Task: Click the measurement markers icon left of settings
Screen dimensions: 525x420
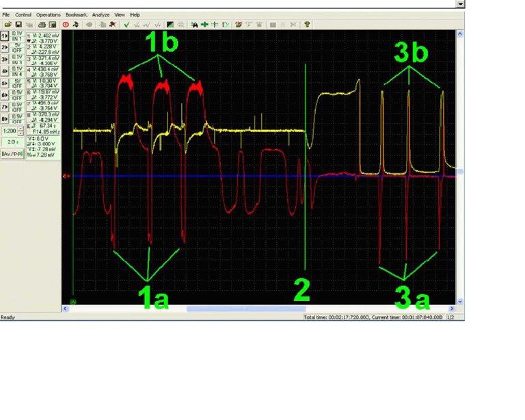Action: (x=226, y=25)
